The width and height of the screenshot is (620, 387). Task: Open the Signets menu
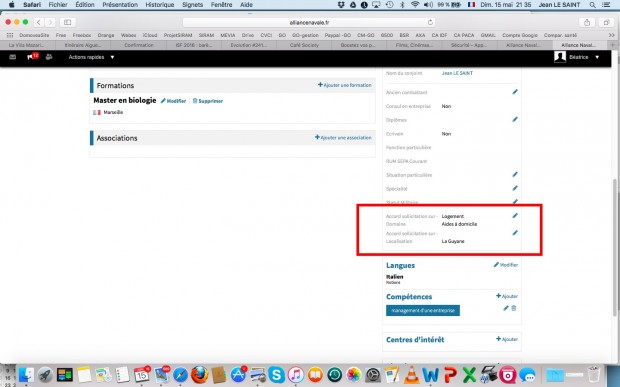pos(192,5)
